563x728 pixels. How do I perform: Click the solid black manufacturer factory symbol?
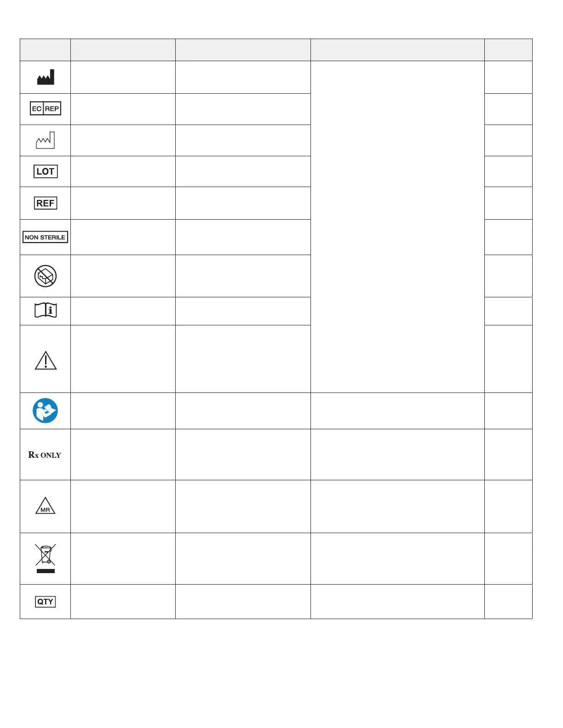pos(46,77)
